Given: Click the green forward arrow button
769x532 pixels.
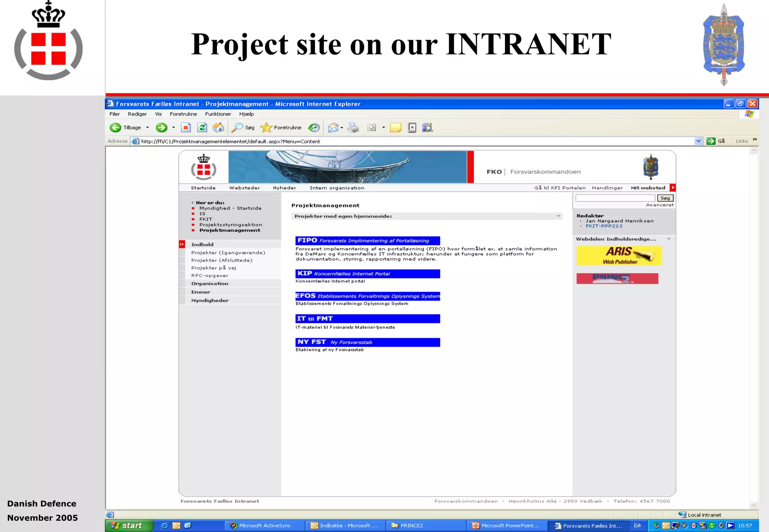Looking at the screenshot, I should point(161,128).
